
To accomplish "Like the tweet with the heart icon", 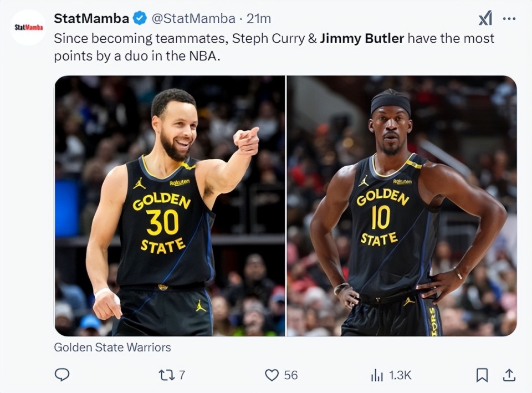I will click(x=272, y=375).
